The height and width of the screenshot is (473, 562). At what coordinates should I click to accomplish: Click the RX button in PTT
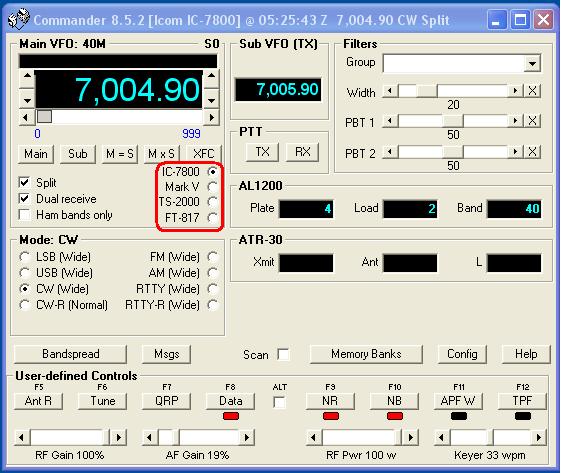coord(303,152)
